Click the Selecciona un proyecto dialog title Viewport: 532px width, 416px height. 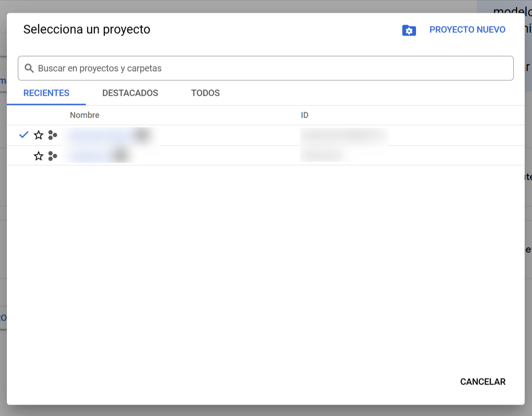coord(87,30)
